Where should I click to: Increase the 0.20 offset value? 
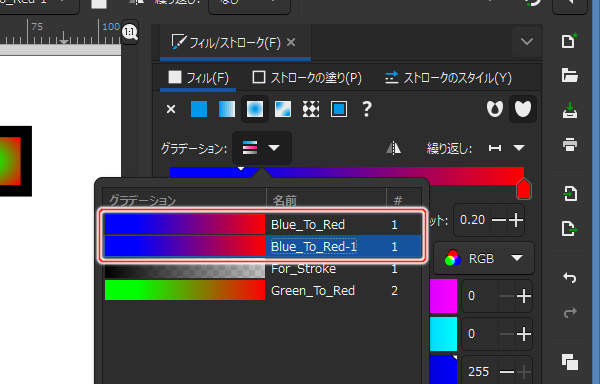[x=516, y=220]
